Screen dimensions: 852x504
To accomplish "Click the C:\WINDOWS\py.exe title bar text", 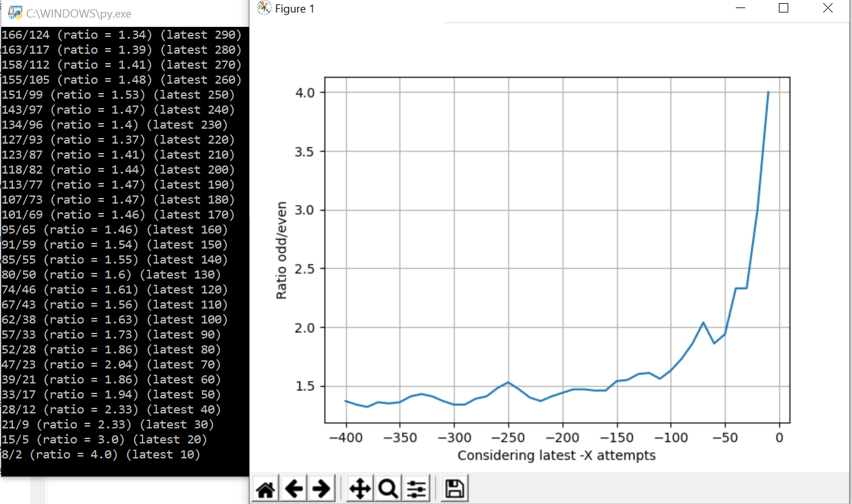I will pos(79,13).
